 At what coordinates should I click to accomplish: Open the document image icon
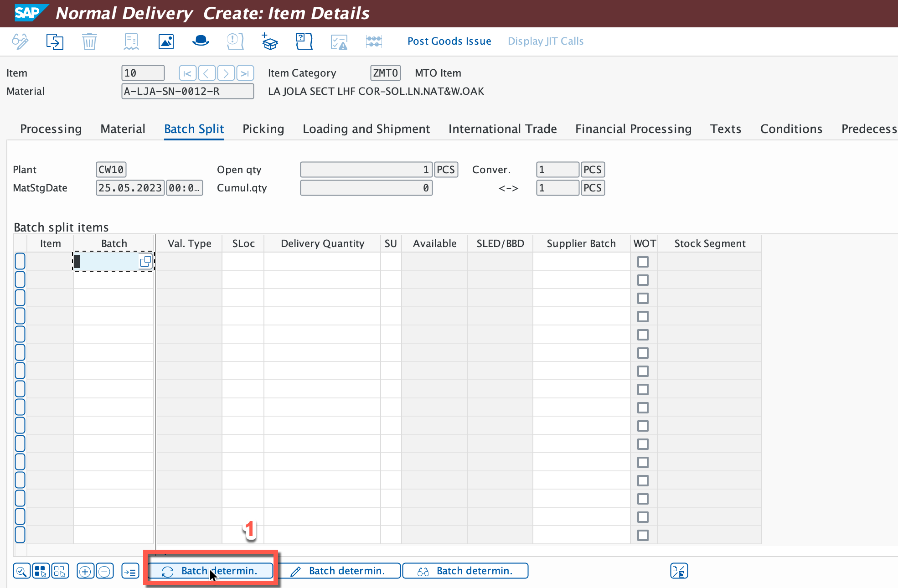pos(166,41)
